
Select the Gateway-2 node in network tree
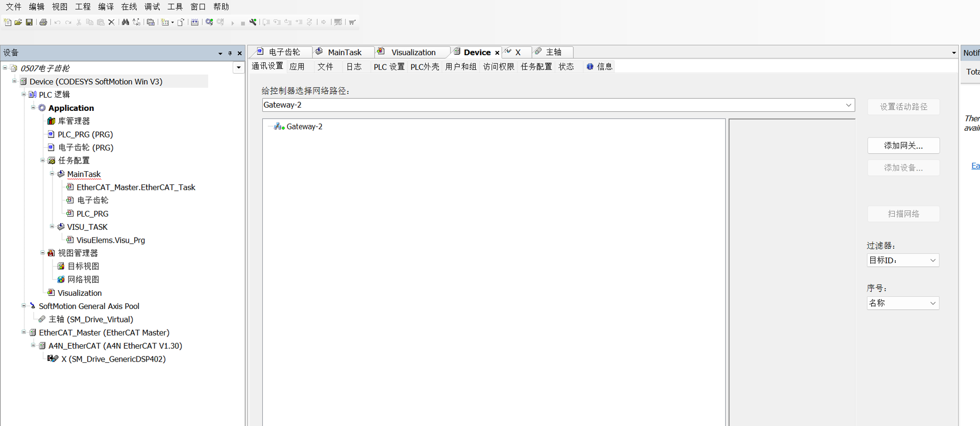304,126
